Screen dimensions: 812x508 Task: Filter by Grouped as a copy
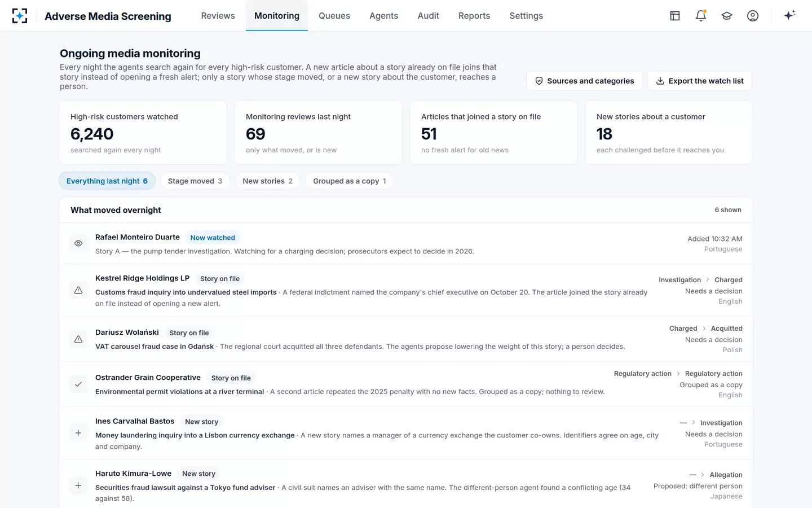349,181
